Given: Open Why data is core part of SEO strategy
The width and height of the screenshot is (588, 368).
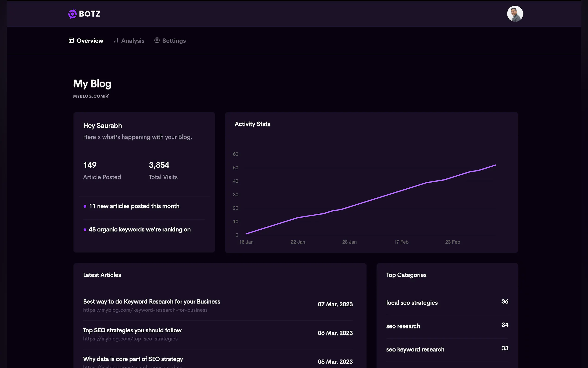Looking at the screenshot, I should point(133,359).
